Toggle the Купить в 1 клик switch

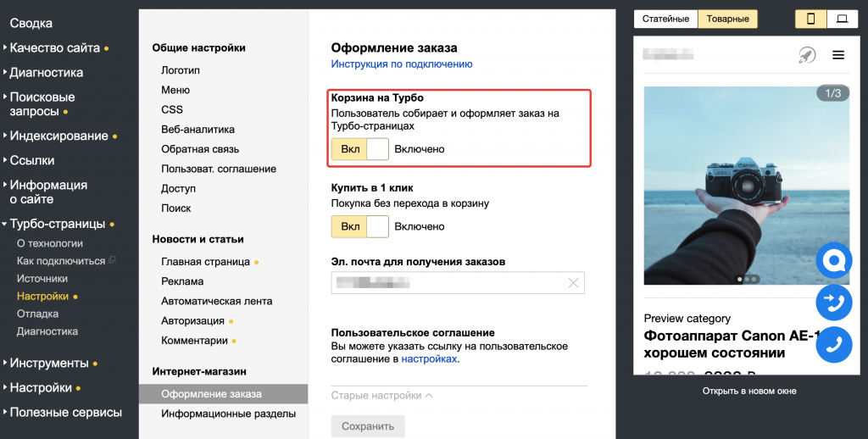360,226
